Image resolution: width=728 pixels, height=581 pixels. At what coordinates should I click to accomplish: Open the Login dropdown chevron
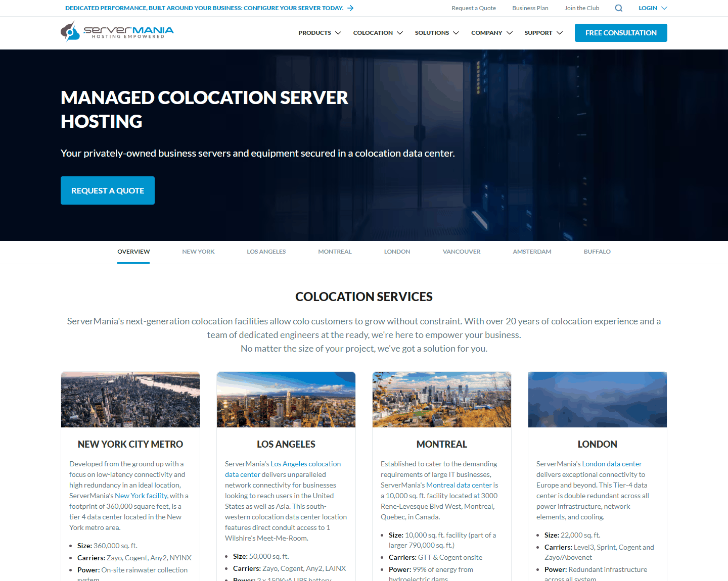[664, 8]
